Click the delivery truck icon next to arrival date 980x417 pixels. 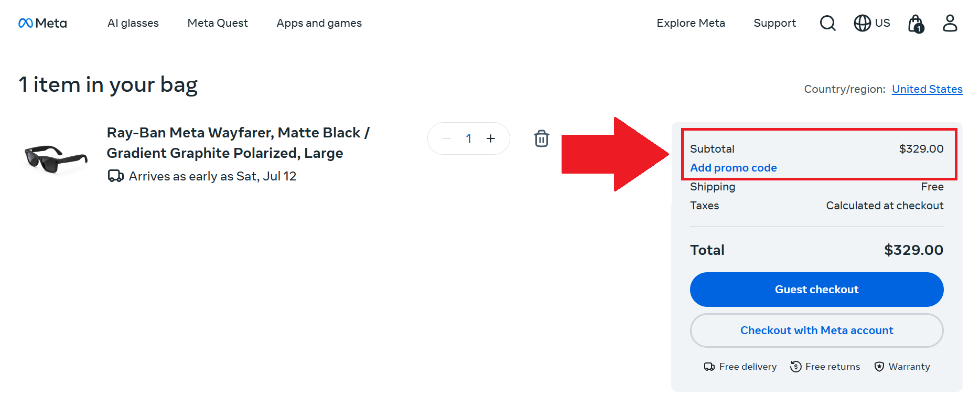coord(115,175)
